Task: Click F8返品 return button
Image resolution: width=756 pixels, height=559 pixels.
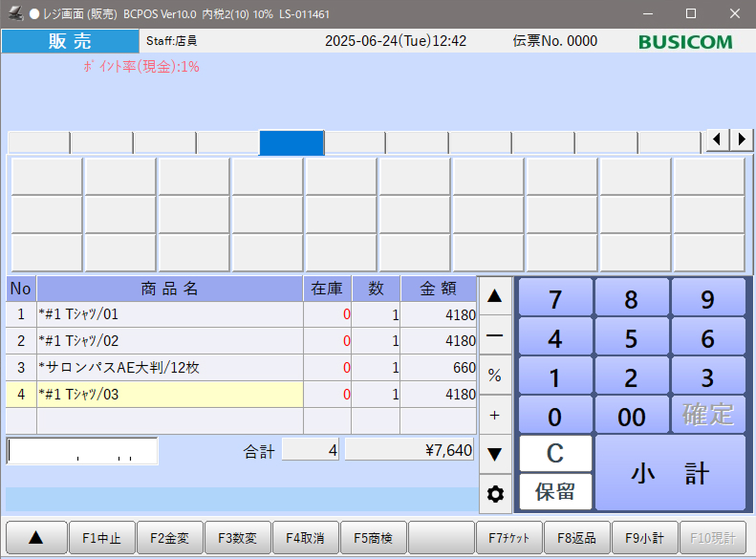Action: pyautogui.click(x=576, y=538)
